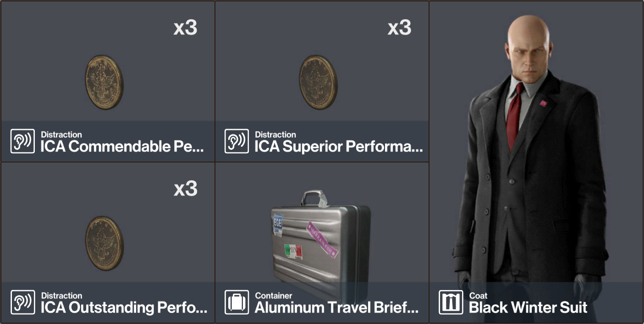Click the x3 count on Commendable coin tile
The image size is (644, 324).
186,28
